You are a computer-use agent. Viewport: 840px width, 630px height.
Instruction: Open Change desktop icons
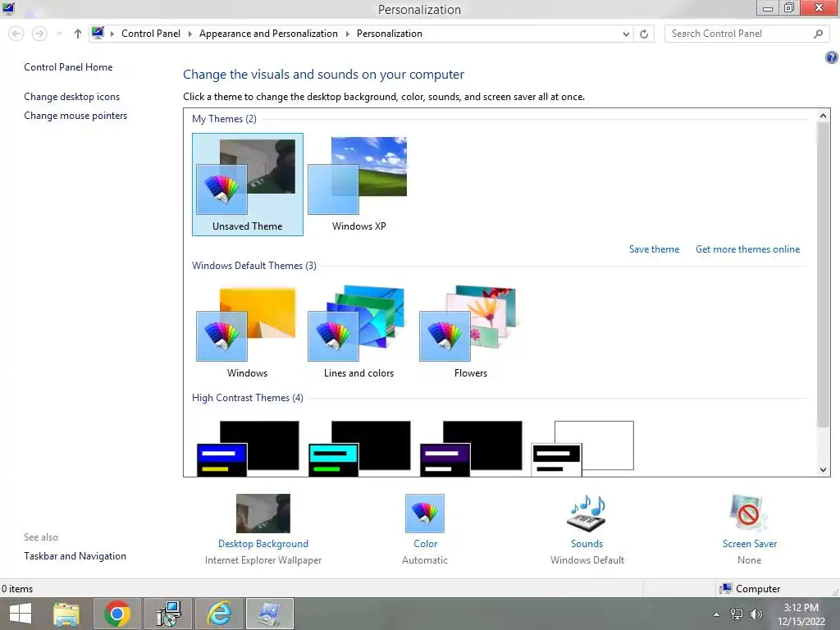tap(72, 97)
